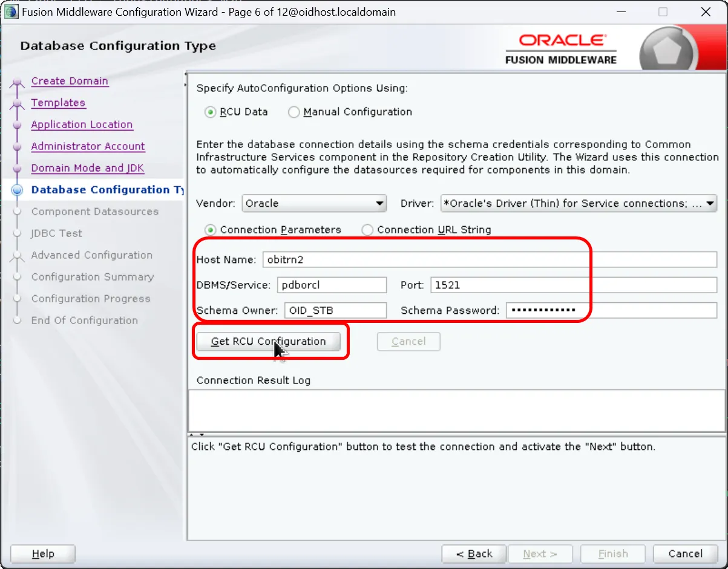
Task: Close the wizard window
Action: point(706,12)
